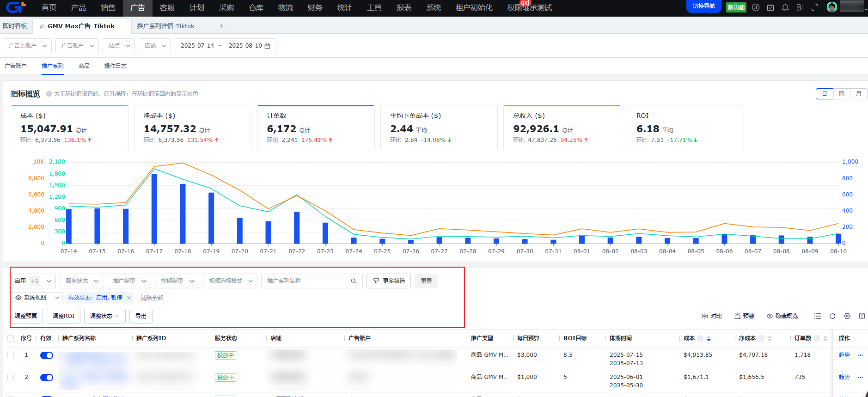
Task: Open the 财务 menu in top navigation
Action: tap(315, 8)
